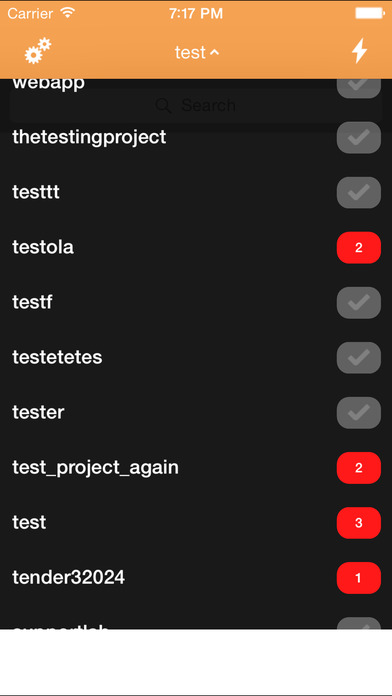
Task: Select the thetestingproject project
Action: pyautogui.click(x=196, y=137)
